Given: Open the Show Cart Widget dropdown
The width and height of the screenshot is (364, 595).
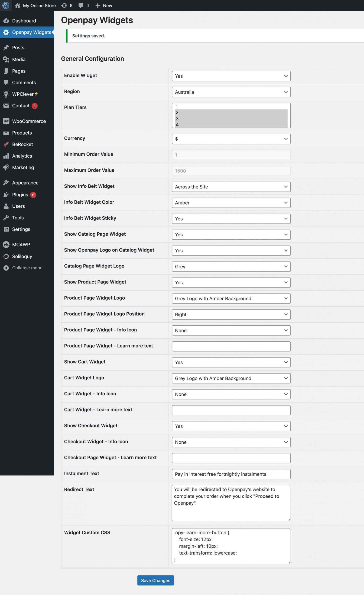Looking at the screenshot, I should (231, 362).
